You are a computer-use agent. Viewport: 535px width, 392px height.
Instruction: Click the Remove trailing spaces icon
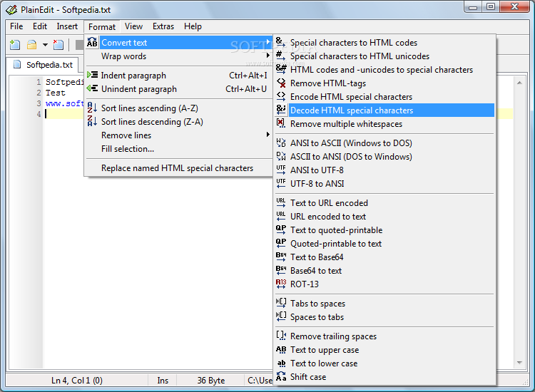click(281, 336)
